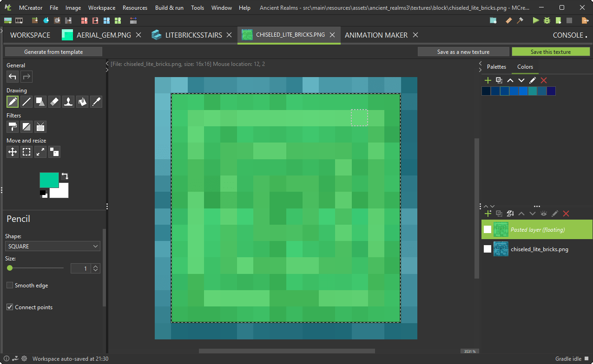Click the Save this texture button
Screen dimensions: 593x364
550,52
